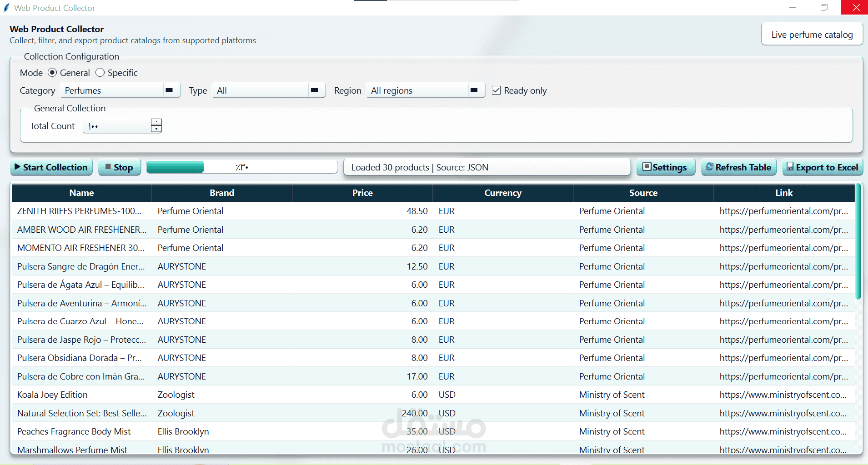
Task: Increase Total Count with the up arrow
Action: click(156, 122)
